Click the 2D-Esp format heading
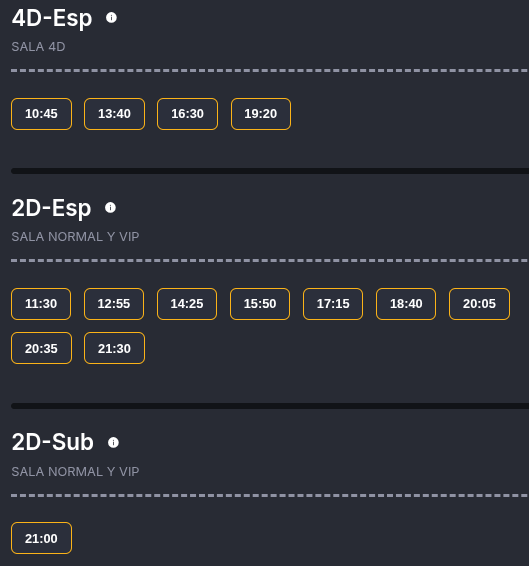529x566 pixels. tap(51, 208)
